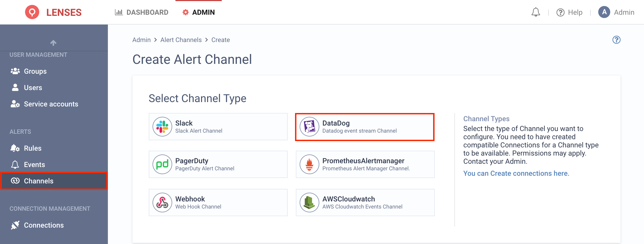Open the notifications bell
This screenshot has width=644, height=244.
(x=536, y=12)
